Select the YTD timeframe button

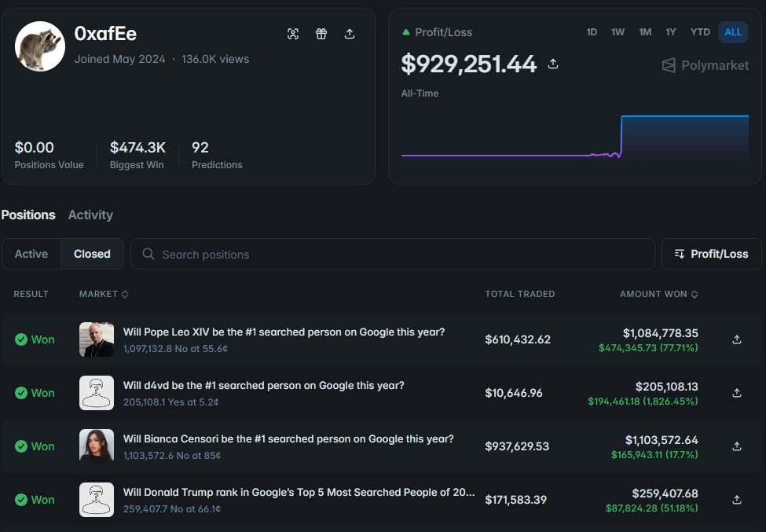click(x=700, y=32)
